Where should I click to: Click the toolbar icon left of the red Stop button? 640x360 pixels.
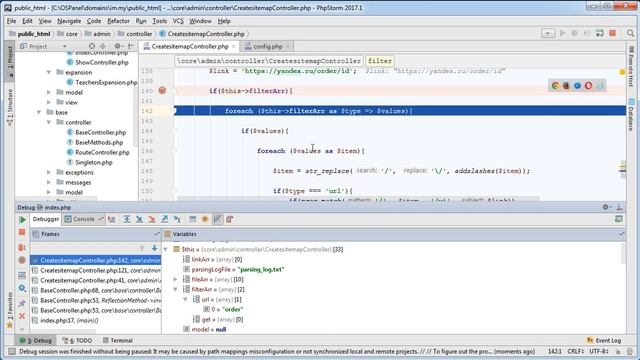tap(600, 33)
